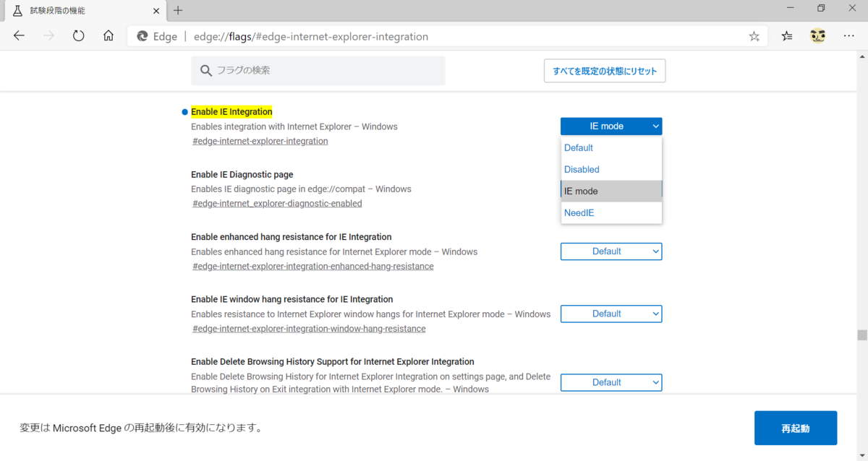Click Enable IE window hang resistance heading
The width and height of the screenshot is (868, 461).
(x=292, y=299)
